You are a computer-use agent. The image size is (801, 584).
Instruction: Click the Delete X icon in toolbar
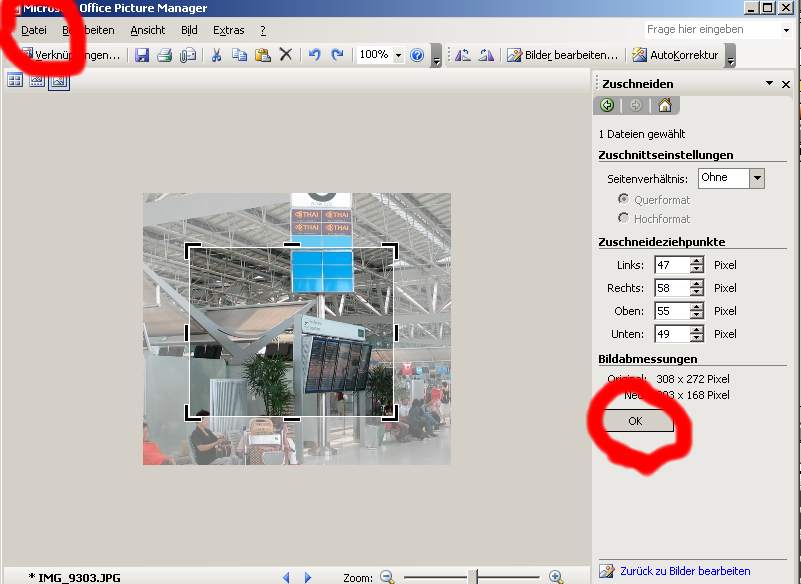click(286, 55)
